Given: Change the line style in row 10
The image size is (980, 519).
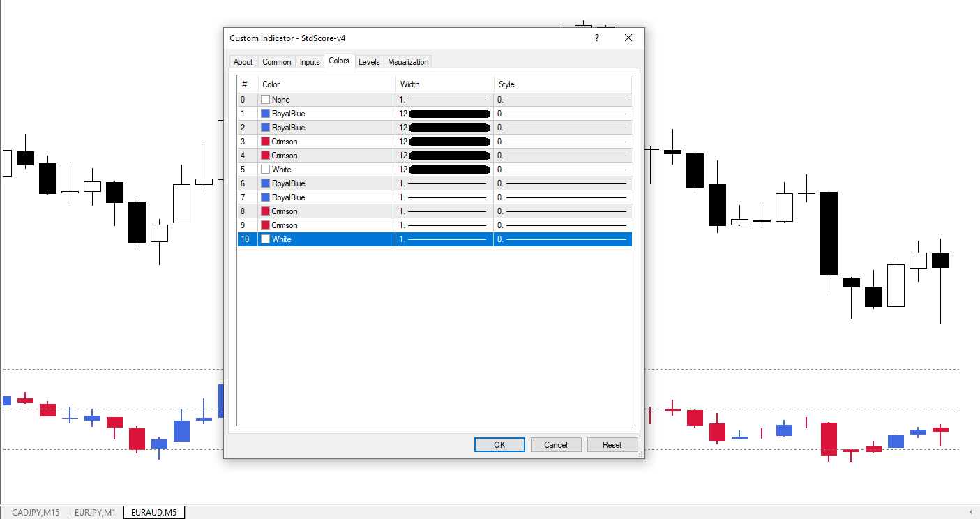Looking at the screenshot, I should [x=563, y=239].
